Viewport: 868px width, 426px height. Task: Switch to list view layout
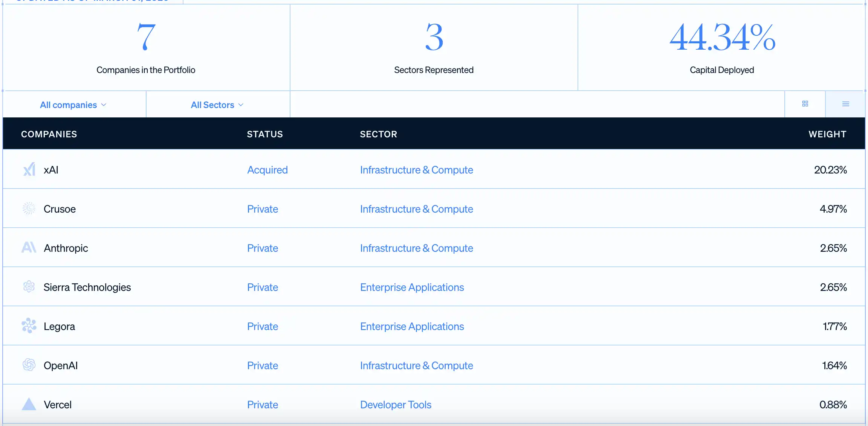click(845, 104)
